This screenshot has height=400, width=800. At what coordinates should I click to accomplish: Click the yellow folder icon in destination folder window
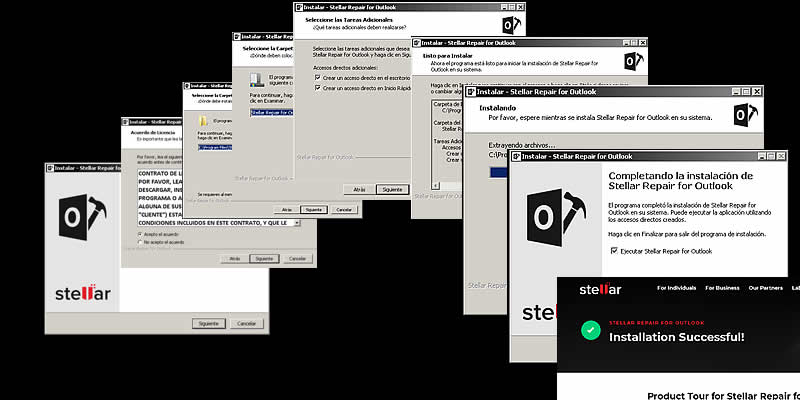203,121
